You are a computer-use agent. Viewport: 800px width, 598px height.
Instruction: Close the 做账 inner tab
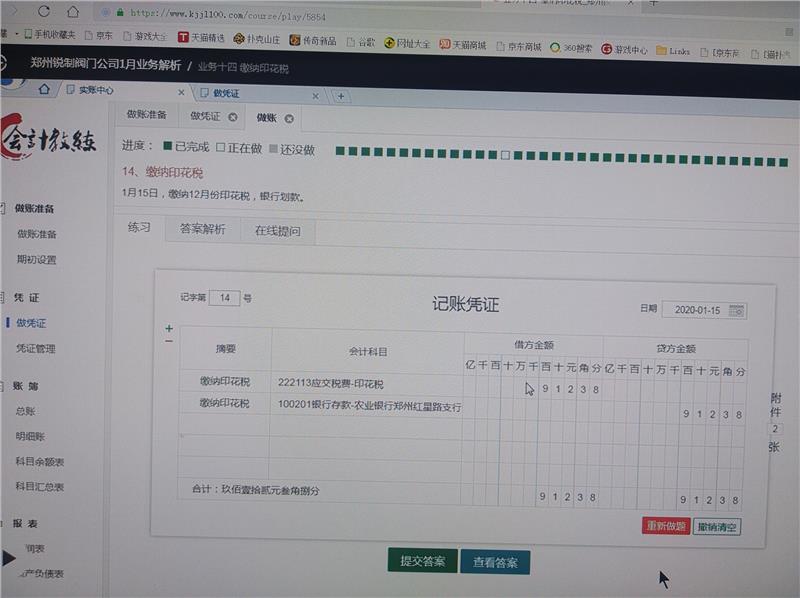[x=289, y=118]
